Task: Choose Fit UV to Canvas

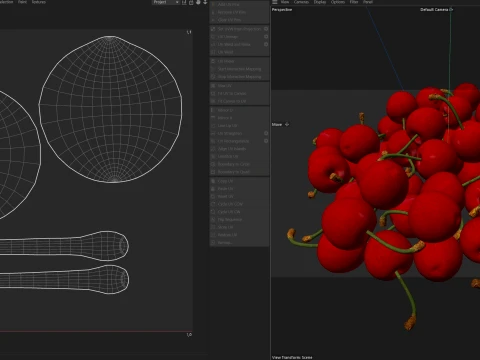Action: pyautogui.click(x=239, y=93)
